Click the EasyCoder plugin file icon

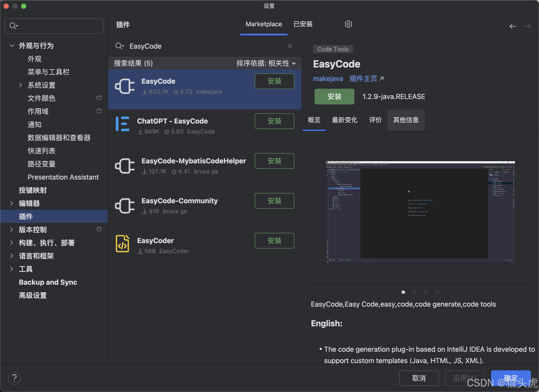(122, 244)
